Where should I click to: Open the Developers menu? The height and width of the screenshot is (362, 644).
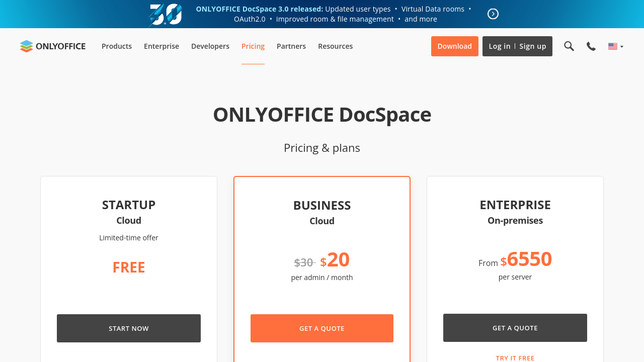(210, 46)
